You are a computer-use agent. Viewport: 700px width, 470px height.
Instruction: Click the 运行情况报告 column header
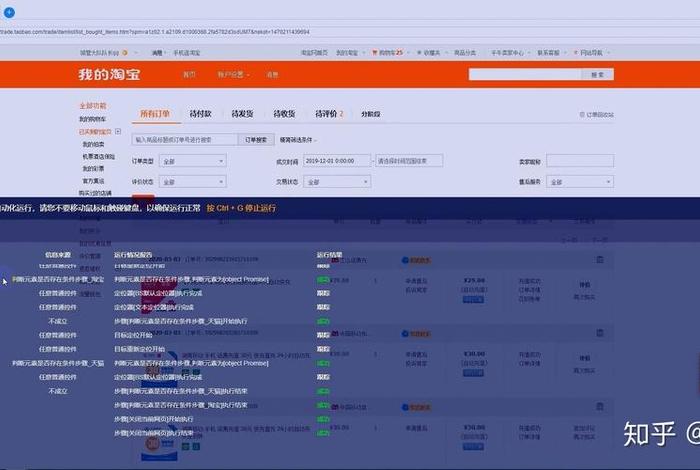point(133,254)
